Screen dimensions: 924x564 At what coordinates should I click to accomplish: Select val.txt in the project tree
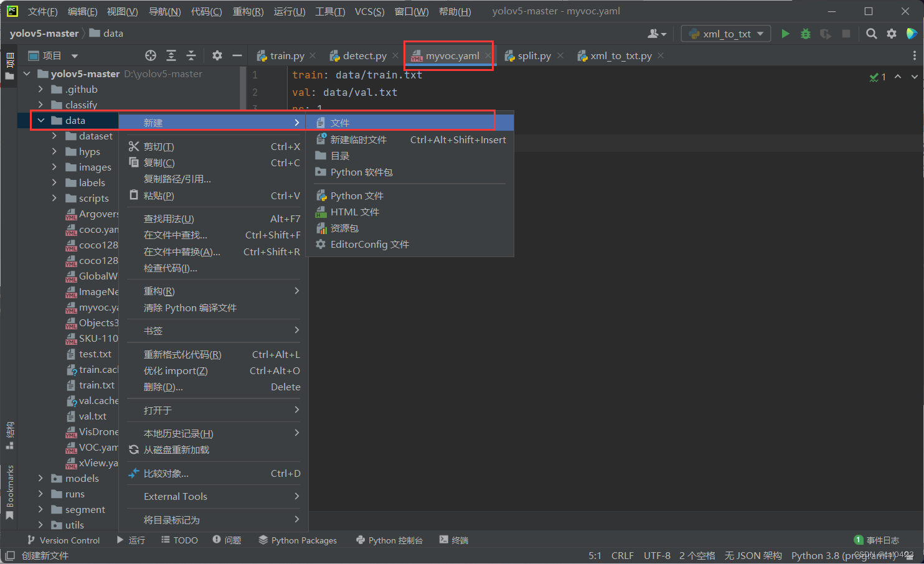pos(93,416)
